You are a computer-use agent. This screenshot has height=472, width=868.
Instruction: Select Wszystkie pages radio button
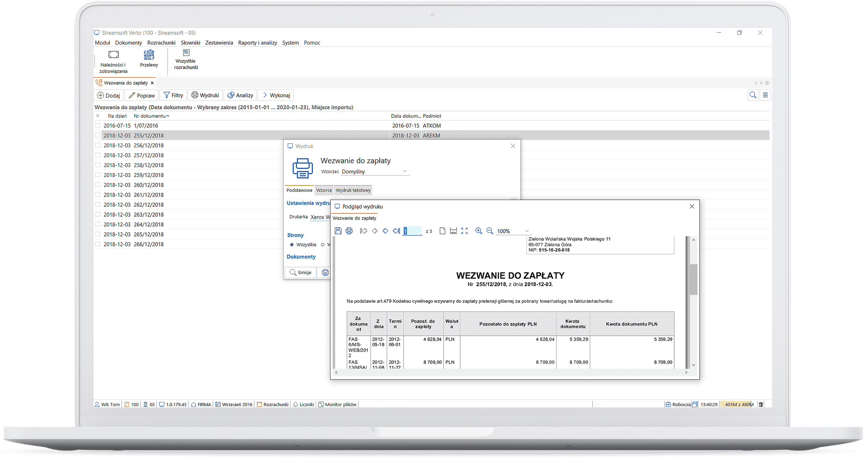click(292, 245)
